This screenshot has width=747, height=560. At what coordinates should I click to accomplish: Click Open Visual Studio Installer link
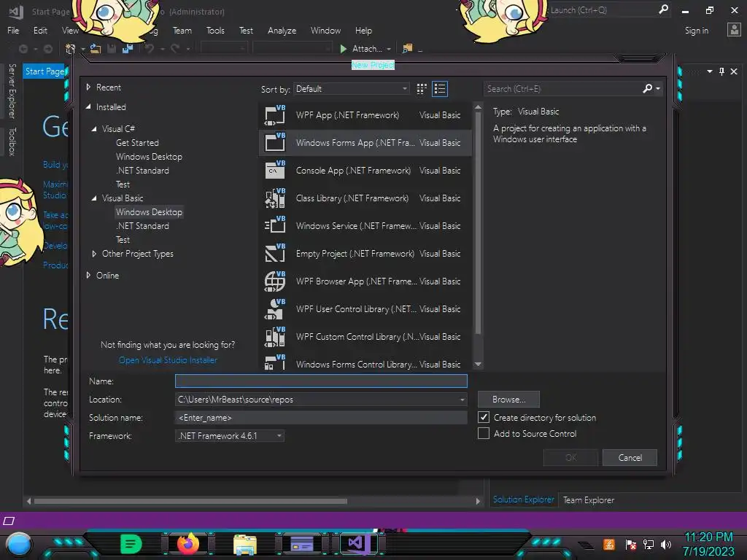click(x=168, y=360)
